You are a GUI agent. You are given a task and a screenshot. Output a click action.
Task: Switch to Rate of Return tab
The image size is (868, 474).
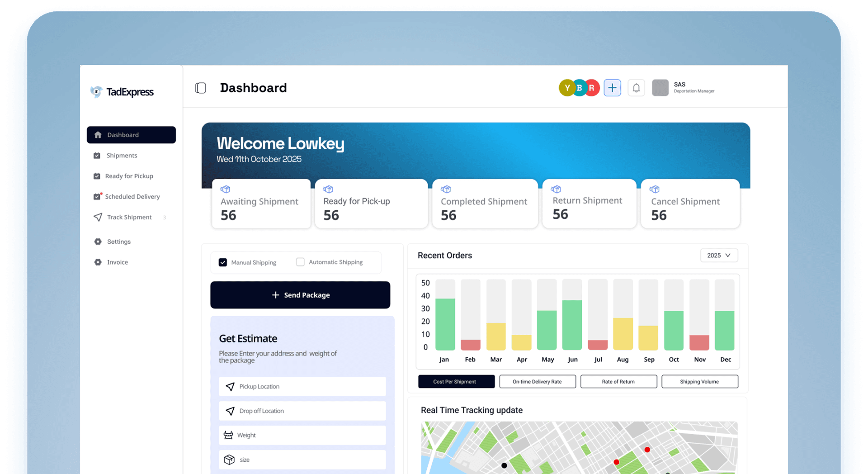point(618,382)
